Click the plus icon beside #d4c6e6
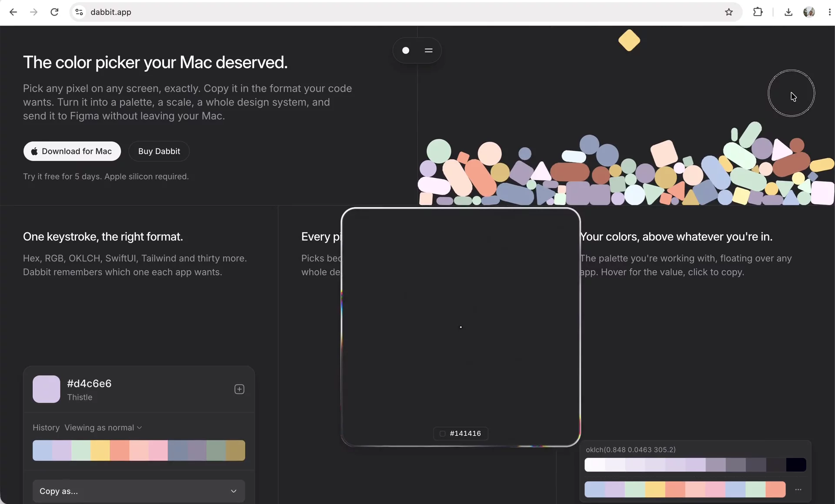 (x=239, y=389)
